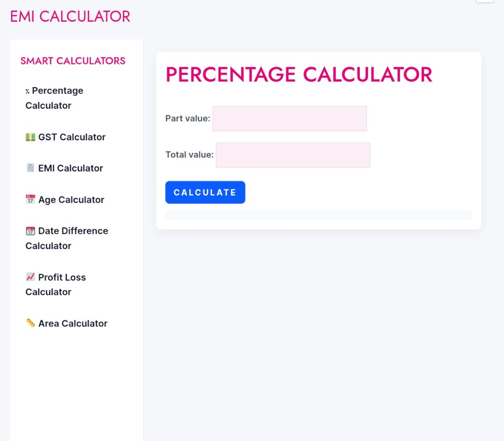Click the ruler icon beside Area Calculator

coord(30,323)
